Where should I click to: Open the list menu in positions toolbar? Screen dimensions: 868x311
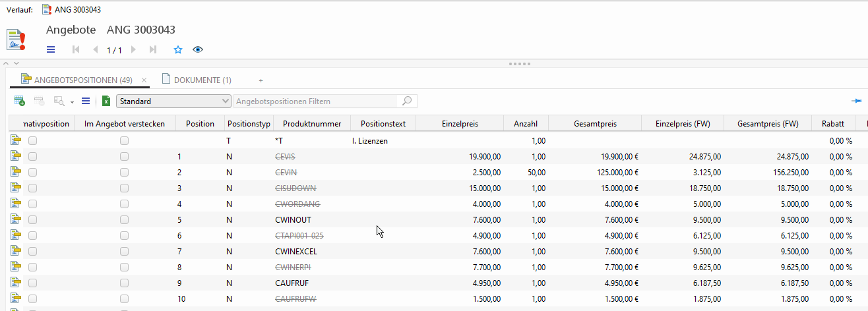tap(85, 101)
